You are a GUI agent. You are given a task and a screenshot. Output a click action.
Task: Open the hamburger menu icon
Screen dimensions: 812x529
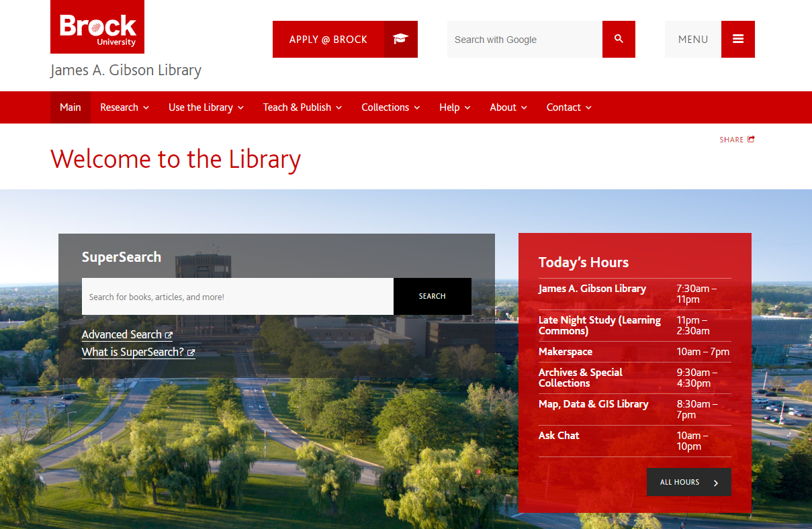[738, 39]
